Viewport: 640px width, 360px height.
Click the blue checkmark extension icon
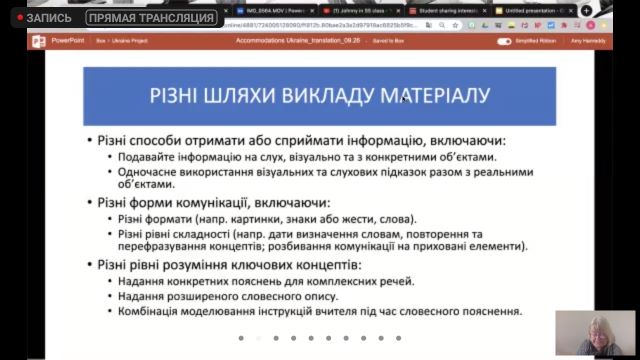(x=551, y=25)
